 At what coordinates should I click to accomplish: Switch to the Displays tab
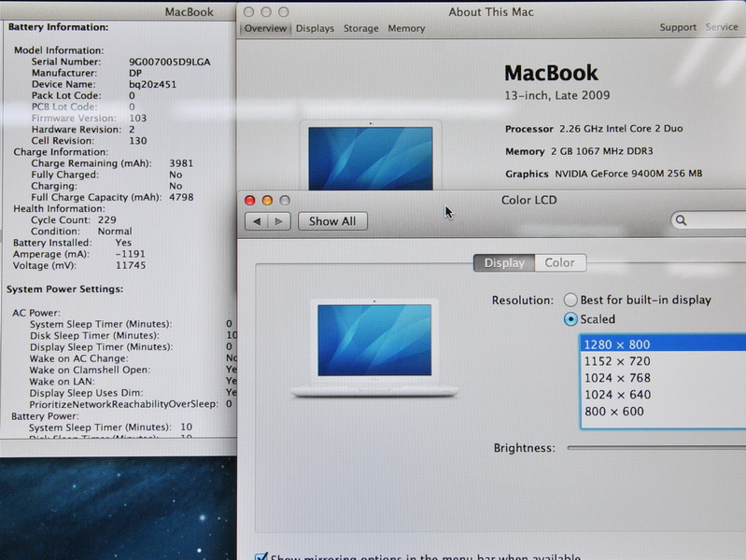[315, 29]
